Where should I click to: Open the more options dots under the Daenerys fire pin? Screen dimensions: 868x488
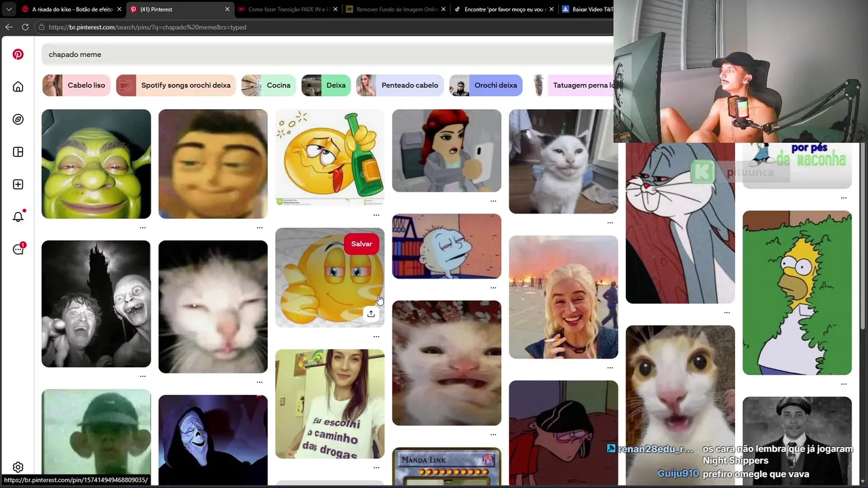click(610, 368)
